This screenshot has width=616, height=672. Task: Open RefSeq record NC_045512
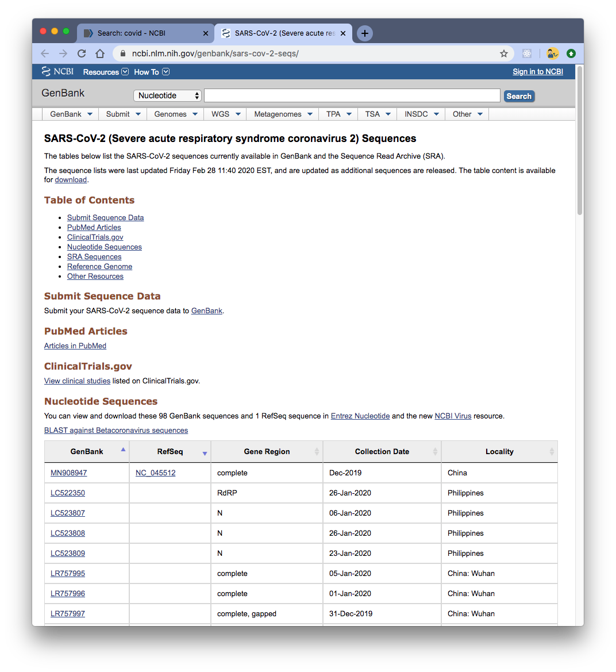pos(156,473)
